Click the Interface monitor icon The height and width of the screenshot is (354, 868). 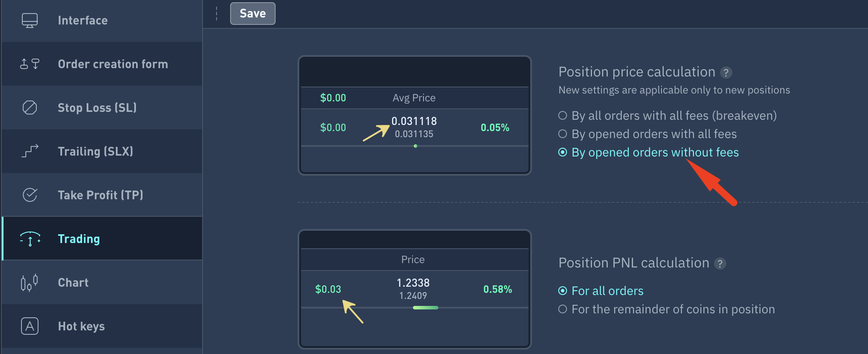click(x=30, y=21)
